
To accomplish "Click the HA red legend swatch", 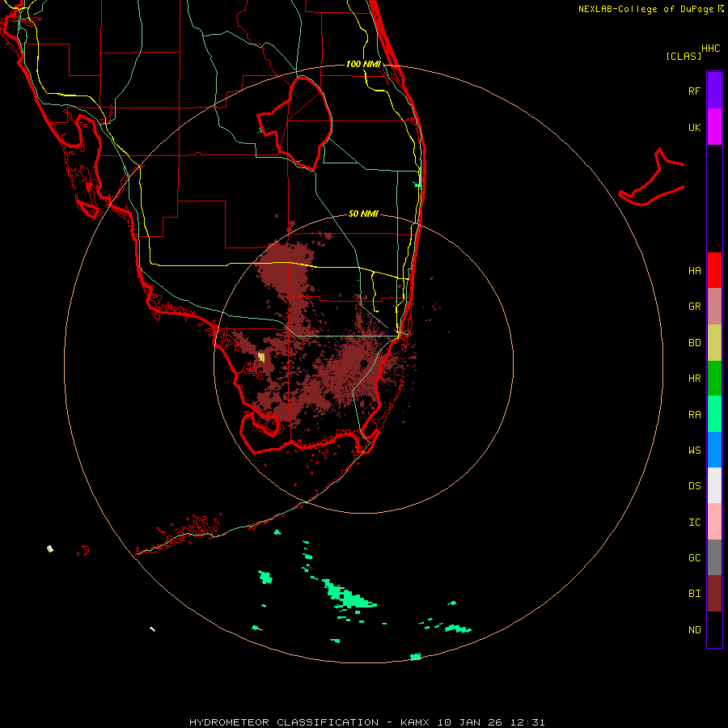I will pyautogui.click(x=714, y=270).
